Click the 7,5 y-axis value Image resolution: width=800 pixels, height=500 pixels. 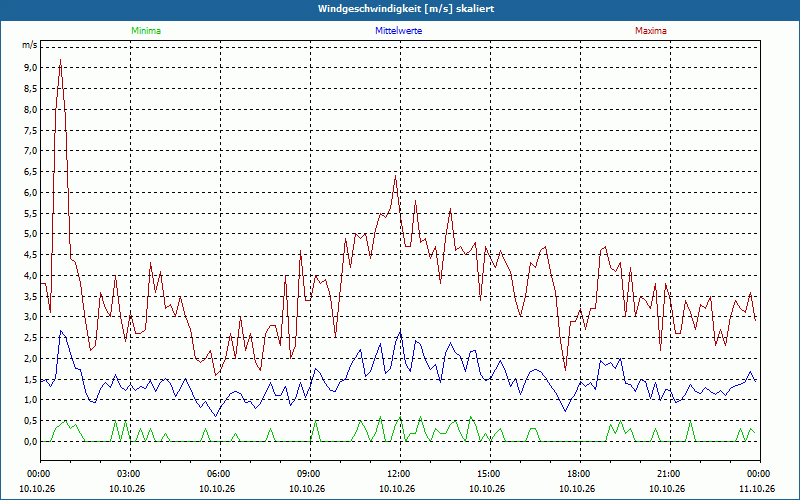pyautogui.click(x=30, y=130)
